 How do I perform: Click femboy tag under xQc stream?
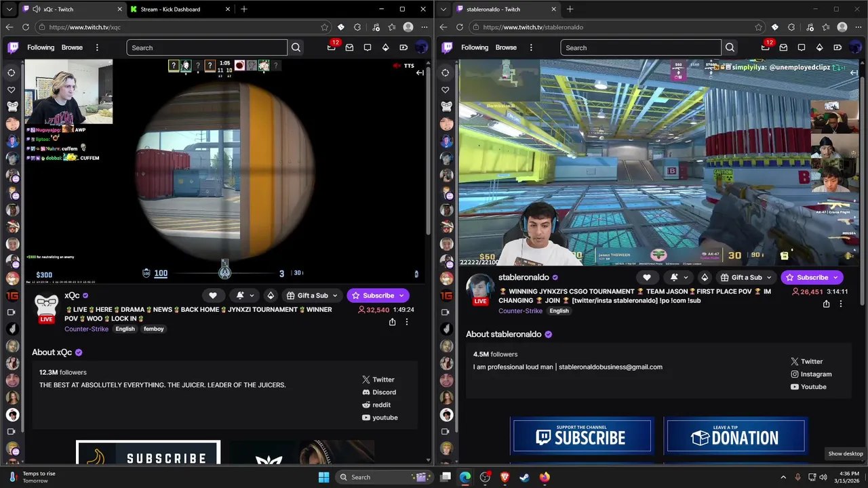click(x=153, y=329)
